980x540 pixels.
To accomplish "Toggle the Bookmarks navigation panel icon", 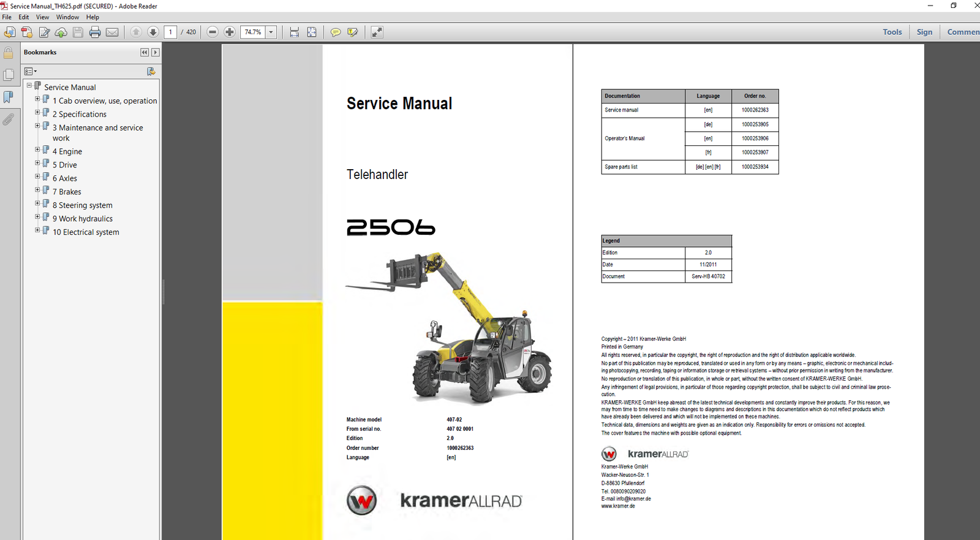I will coord(9,97).
